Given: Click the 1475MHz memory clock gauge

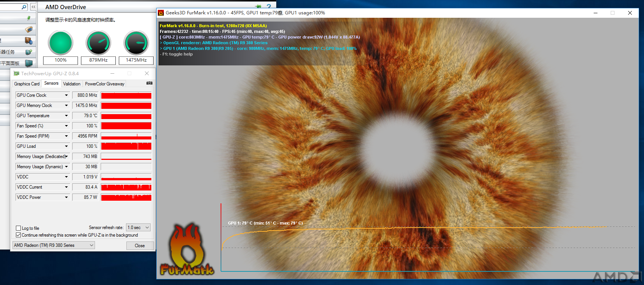Looking at the screenshot, I should point(136,43).
